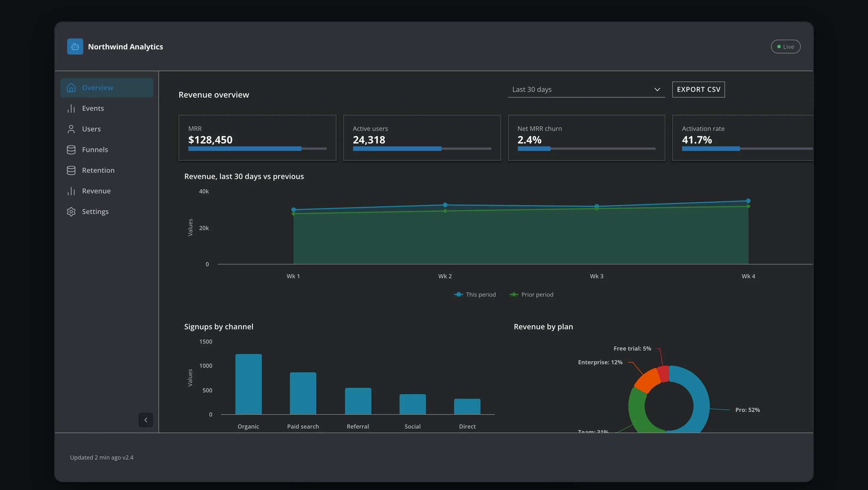This screenshot has height=490, width=868.
Task: Click the Revenue bar chart icon
Action: tap(71, 191)
